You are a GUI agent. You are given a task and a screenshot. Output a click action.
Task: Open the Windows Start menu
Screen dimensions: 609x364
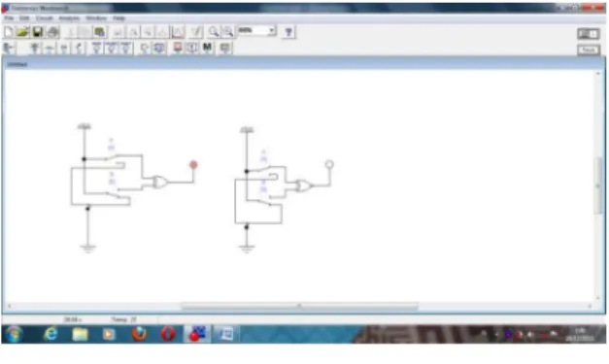click(14, 334)
